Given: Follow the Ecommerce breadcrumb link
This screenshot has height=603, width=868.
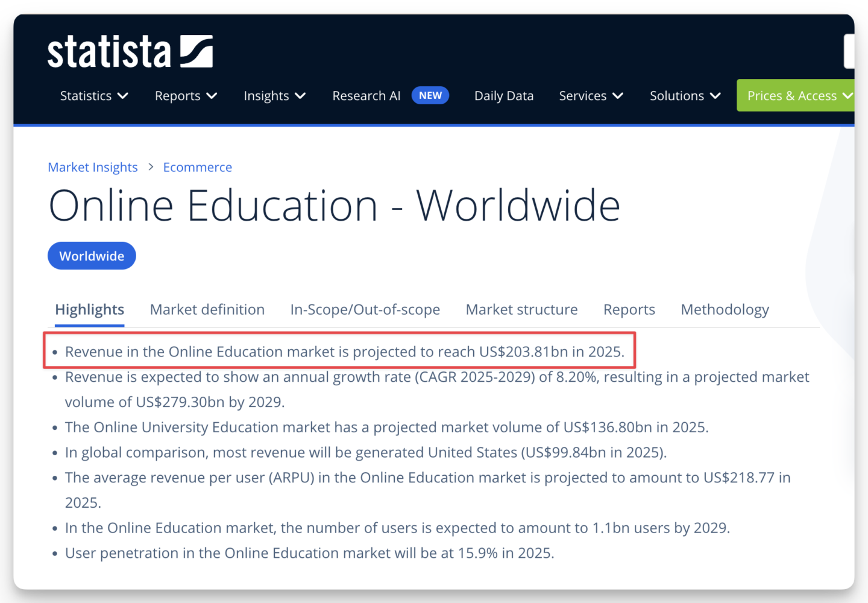Looking at the screenshot, I should 198,167.
